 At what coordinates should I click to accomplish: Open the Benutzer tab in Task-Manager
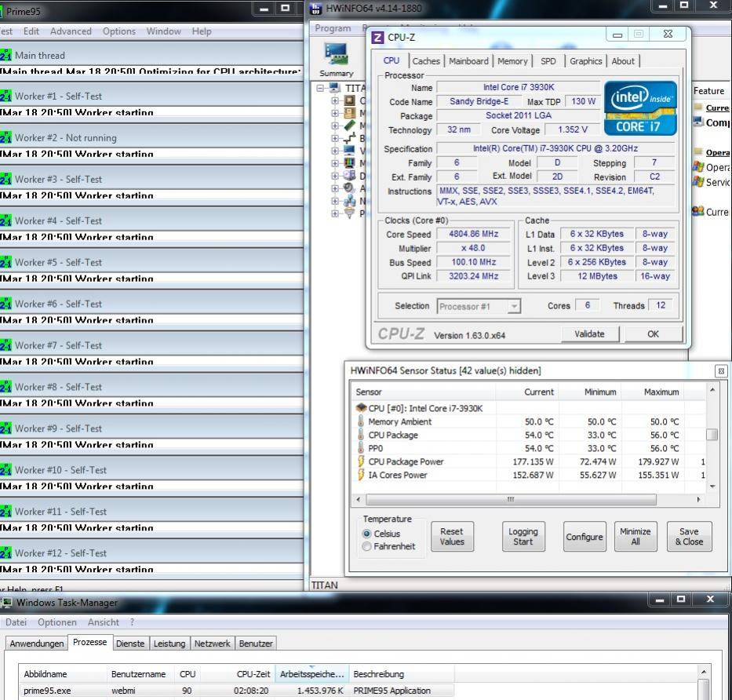coord(256,643)
